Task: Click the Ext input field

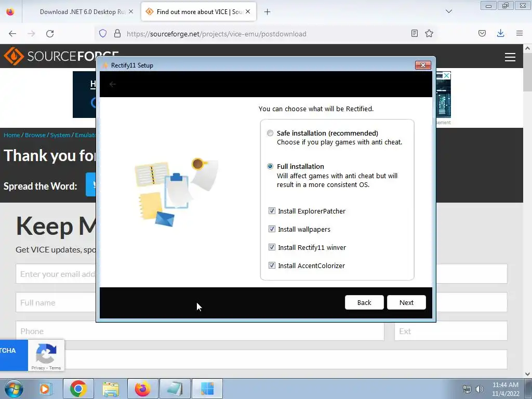Action: point(450,331)
